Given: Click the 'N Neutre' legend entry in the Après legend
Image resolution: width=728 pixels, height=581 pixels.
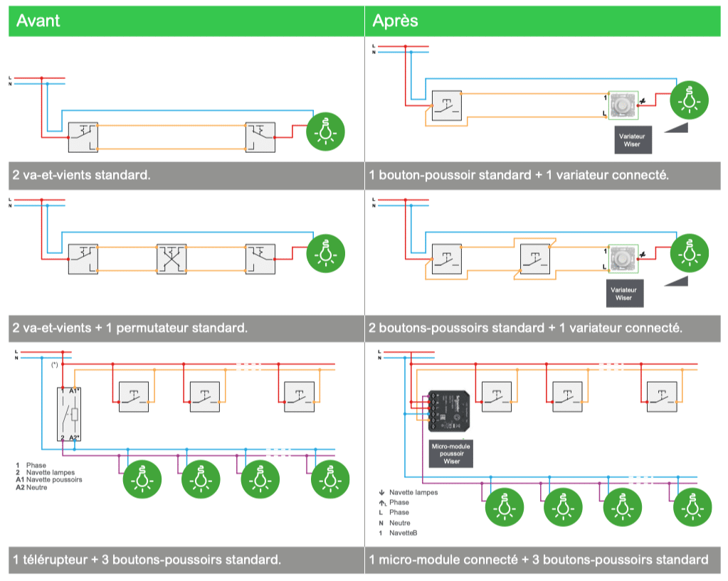Looking at the screenshot, I should tap(395, 523).
